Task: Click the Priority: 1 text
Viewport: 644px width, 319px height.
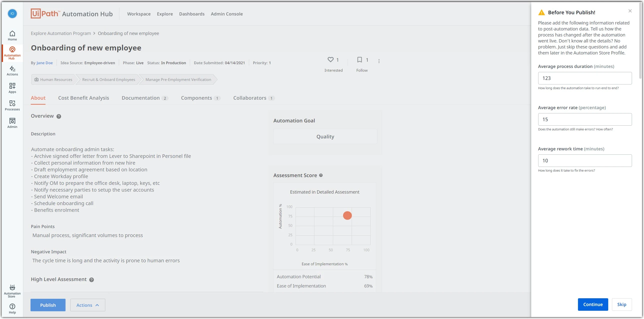Action: coord(262,63)
